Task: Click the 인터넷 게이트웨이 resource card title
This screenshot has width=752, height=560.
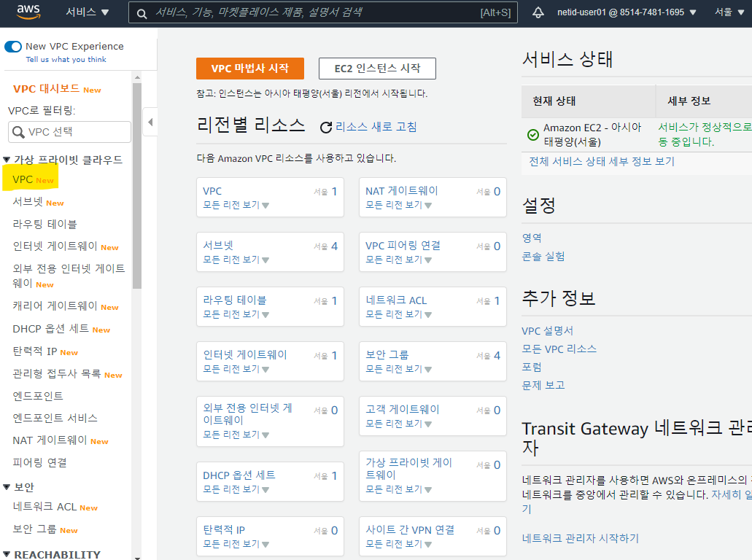Action: 244,354
